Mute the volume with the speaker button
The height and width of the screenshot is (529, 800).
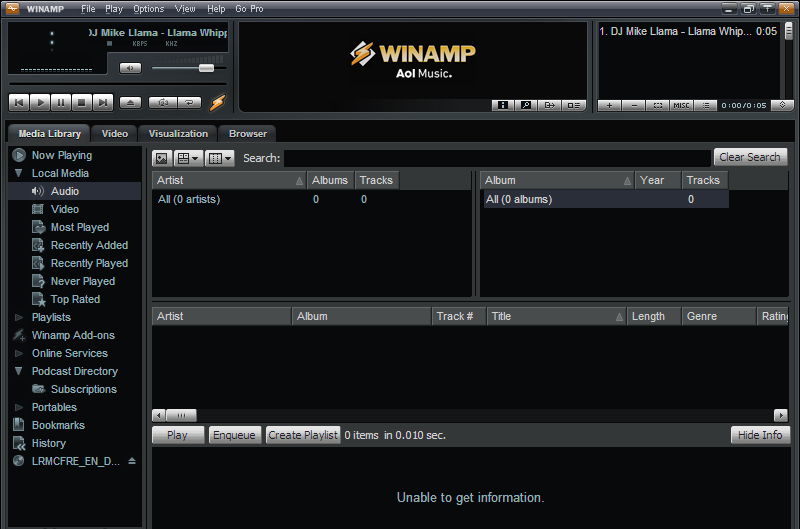[131, 68]
